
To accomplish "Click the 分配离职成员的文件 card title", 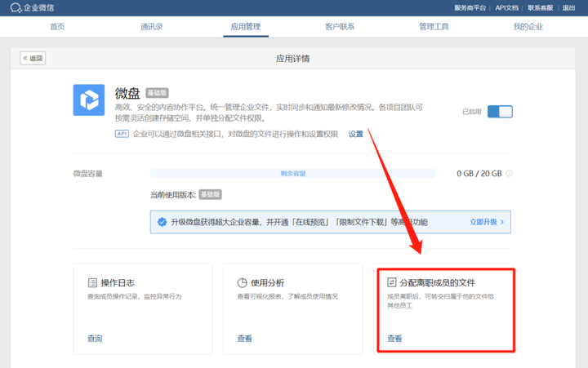I will click(438, 282).
